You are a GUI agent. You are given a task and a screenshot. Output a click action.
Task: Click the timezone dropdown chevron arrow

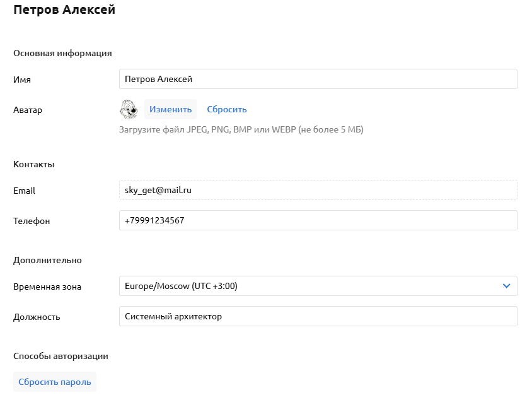click(506, 286)
